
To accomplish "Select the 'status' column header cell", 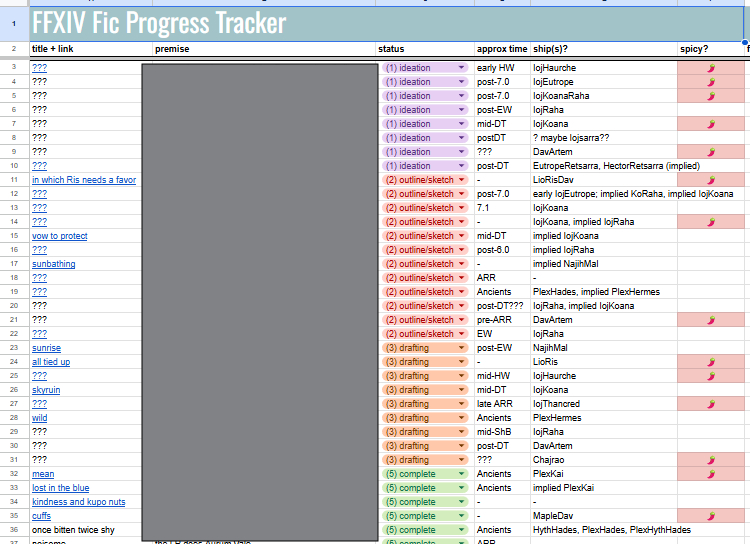I will click(424, 48).
